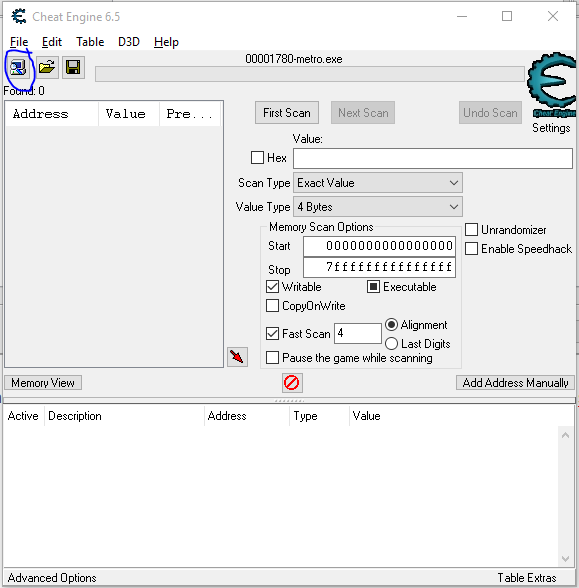579x588 pixels.
Task: Open the Table Extras panel
Action: (x=527, y=578)
